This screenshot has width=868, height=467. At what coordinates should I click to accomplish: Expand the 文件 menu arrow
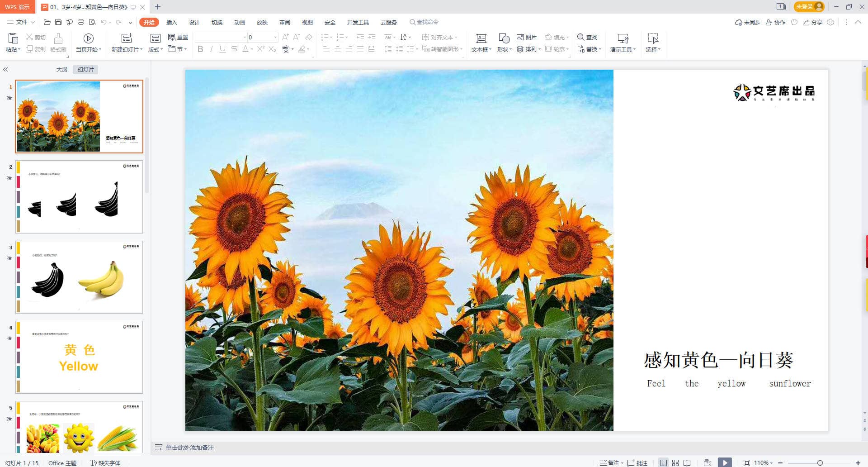click(x=33, y=22)
